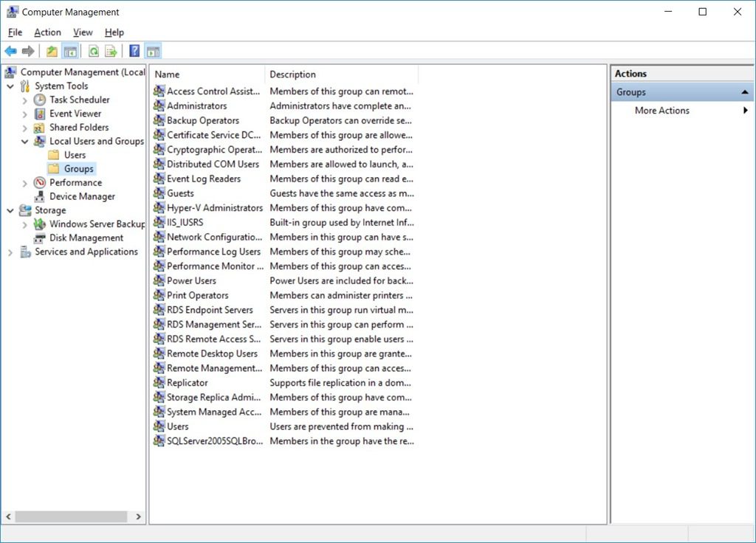
Task: Click the Forward navigation arrow
Action: tap(28, 51)
